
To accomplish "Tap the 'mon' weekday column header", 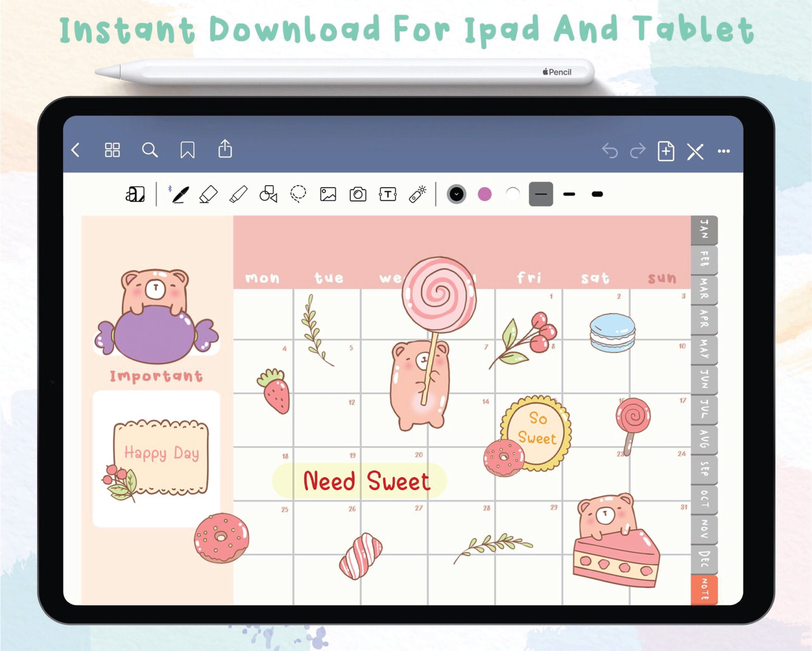I will pos(263,278).
